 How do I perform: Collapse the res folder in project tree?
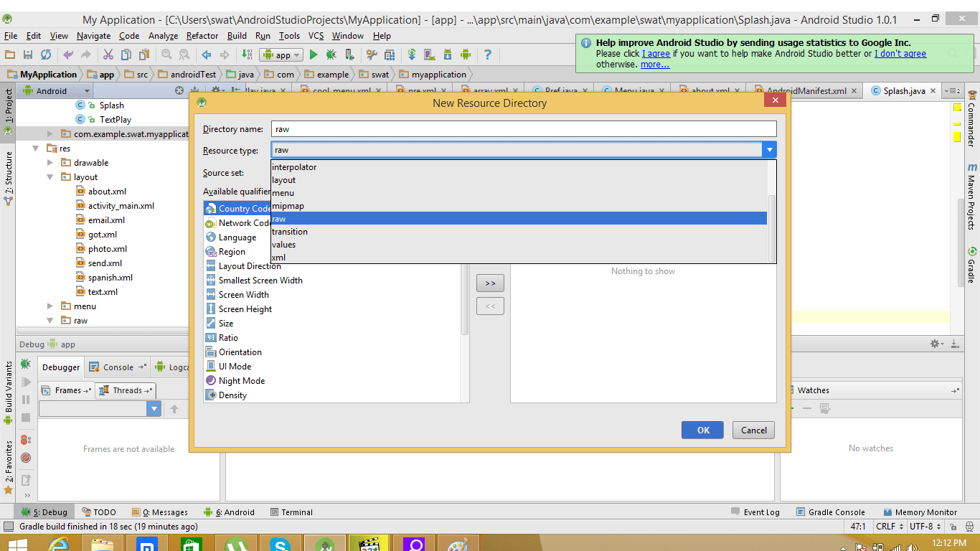click(36, 149)
